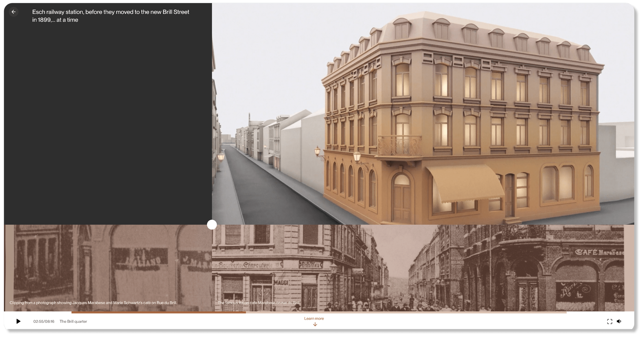Click the 02:55/08:16 time display
This screenshot has height=338, width=644.
tap(44, 322)
